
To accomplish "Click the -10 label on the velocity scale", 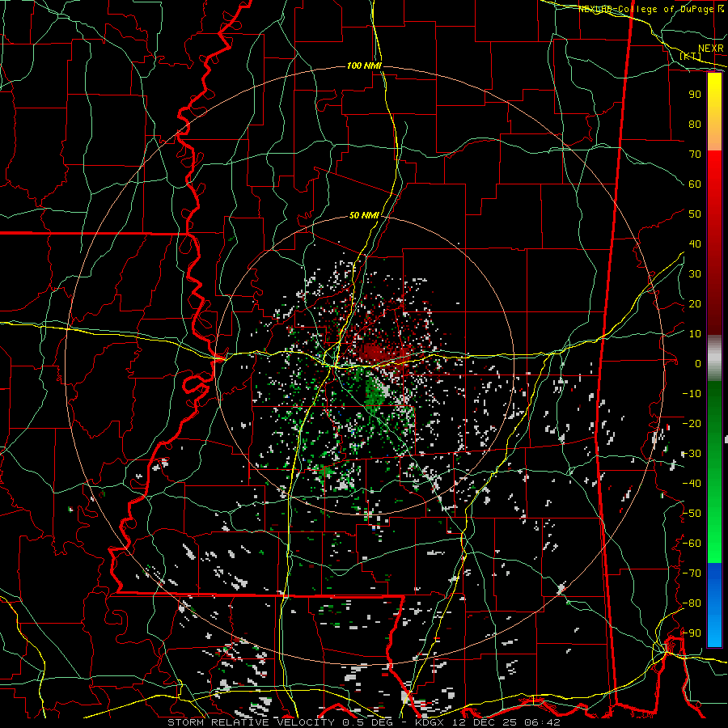I will (x=692, y=394).
